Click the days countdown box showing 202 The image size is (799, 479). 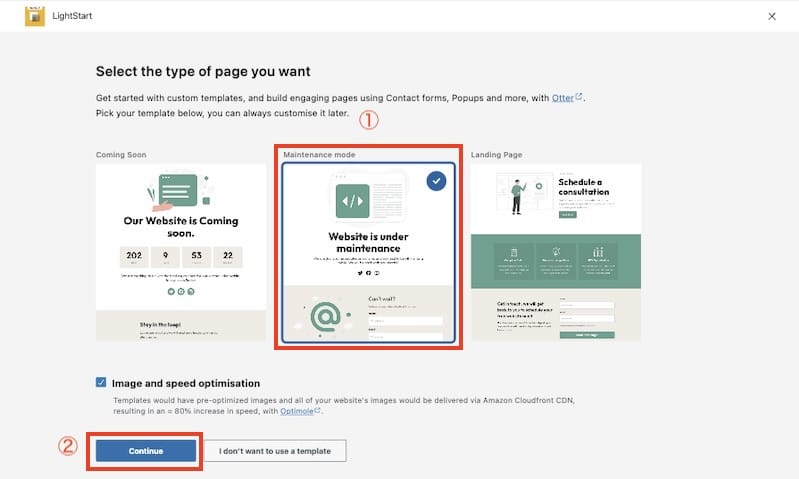(x=134, y=254)
